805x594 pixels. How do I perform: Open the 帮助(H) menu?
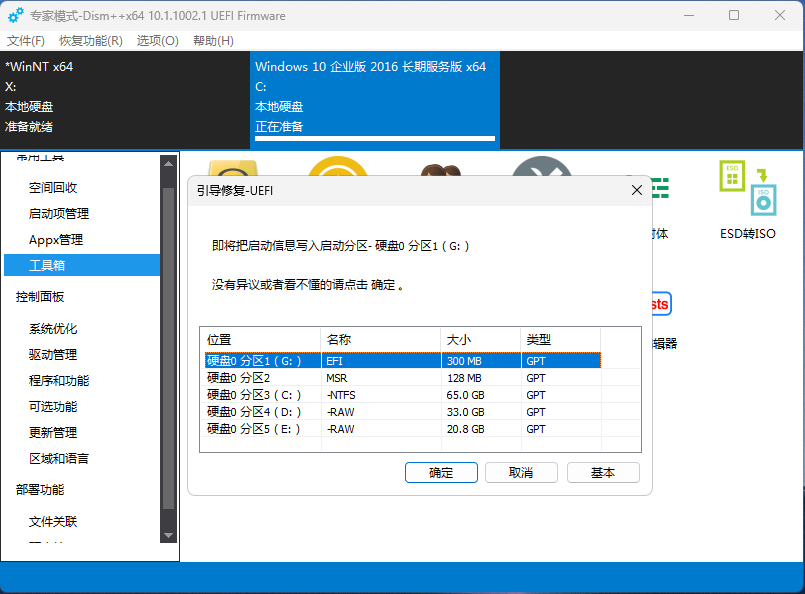tap(213, 41)
